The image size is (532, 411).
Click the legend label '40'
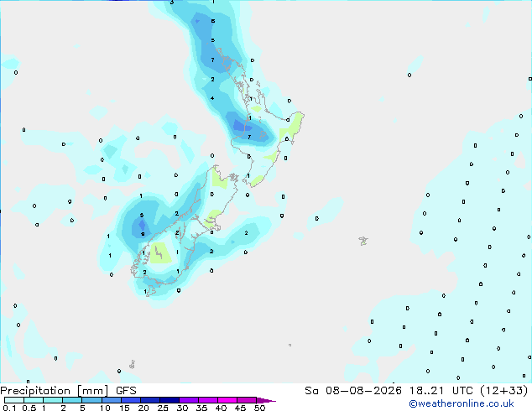[x=221, y=408]
